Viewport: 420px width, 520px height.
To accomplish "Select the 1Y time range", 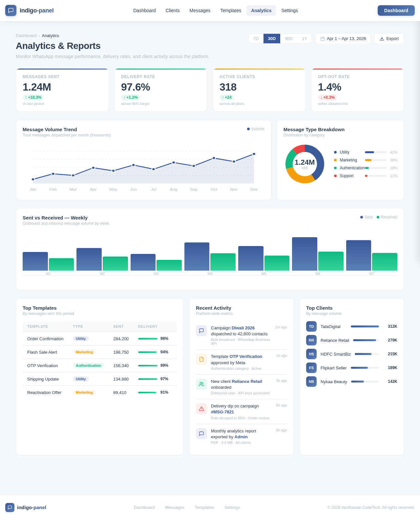I will (x=304, y=39).
